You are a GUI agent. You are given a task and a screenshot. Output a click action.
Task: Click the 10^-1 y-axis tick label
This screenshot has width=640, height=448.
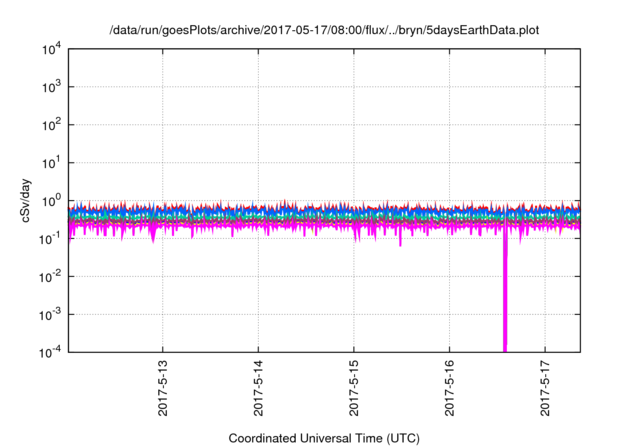point(51,239)
